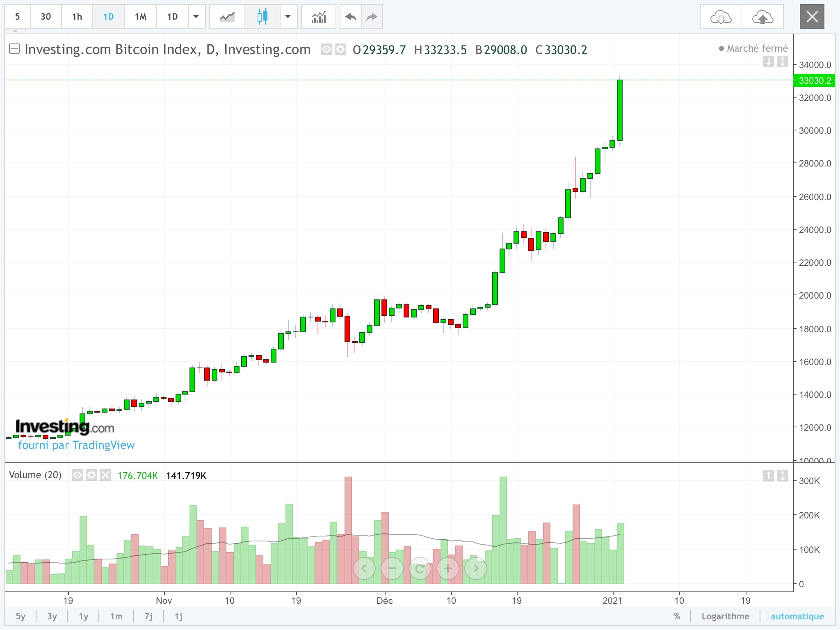Expand the chart style dropdown arrow
840x630 pixels.
(288, 17)
